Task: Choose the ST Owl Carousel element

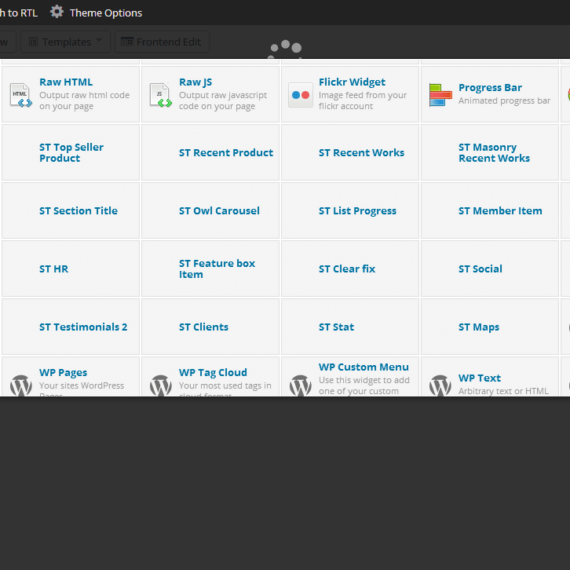Action: click(x=210, y=211)
